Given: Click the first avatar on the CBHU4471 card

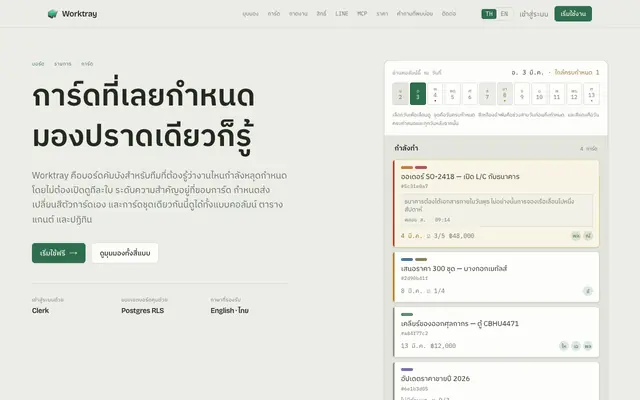Looking at the screenshot, I should (x=564, y=346).
